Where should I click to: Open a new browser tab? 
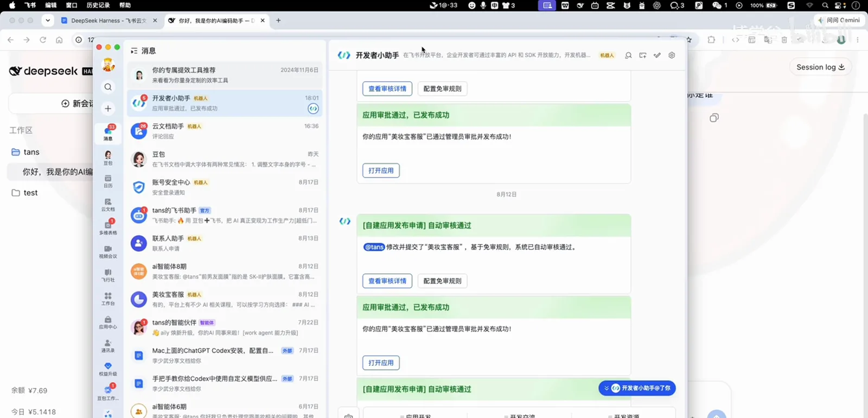278,21
